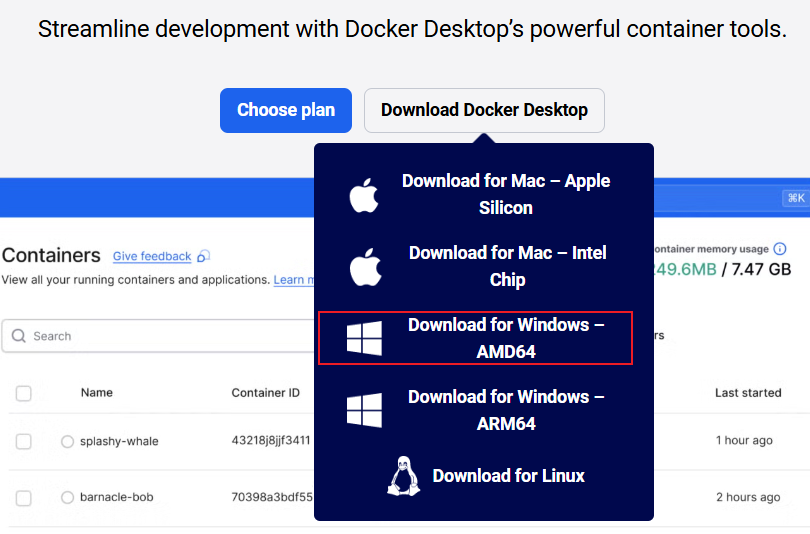
Task: Click the status circle beside splashy-whale
Action: coord(67,441)
